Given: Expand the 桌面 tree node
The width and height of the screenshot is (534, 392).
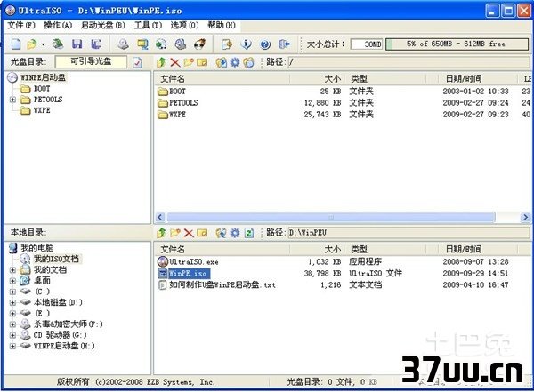Looking at the screenshot, I should coord(12,281).
